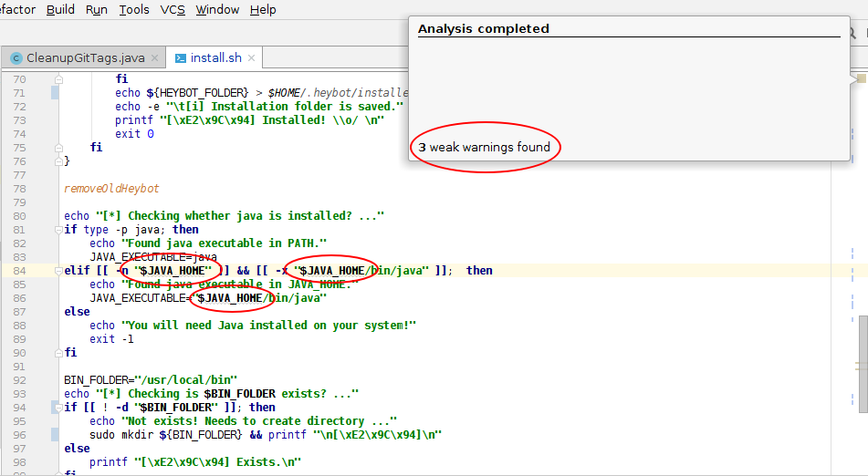Click JAVA_EXECUTABLE=java on line 83

[153, 257]
